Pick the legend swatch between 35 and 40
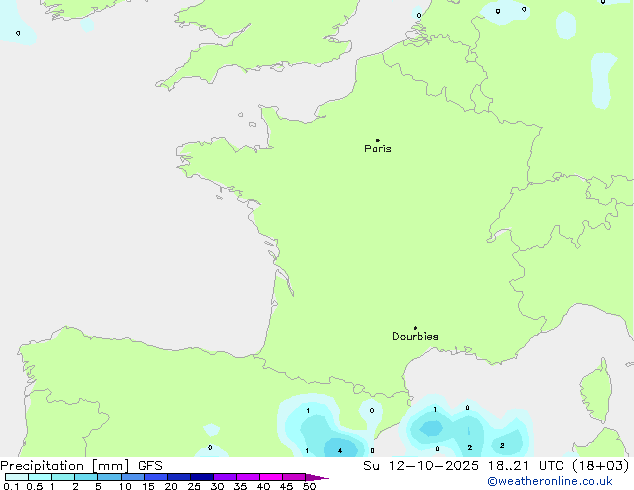634x490 pixels. pos(248,477)
